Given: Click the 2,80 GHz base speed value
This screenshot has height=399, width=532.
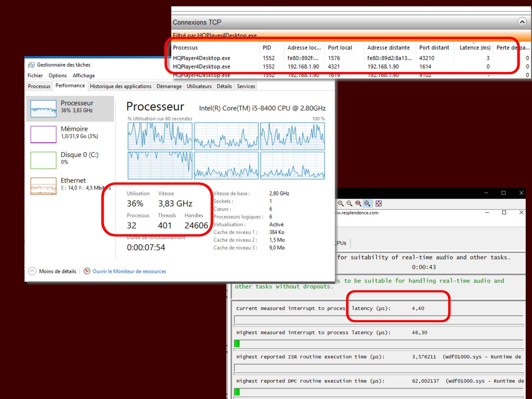Looking at the screenshot, I should (279, 194).
